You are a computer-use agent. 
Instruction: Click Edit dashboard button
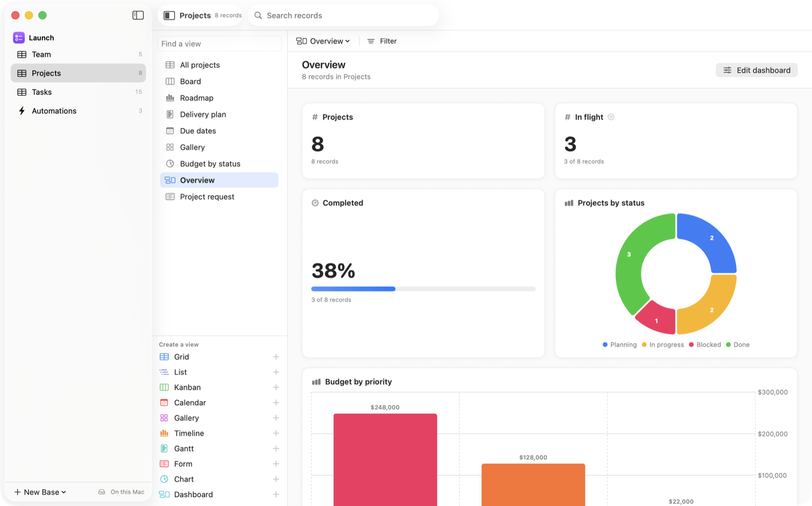pos(757,70)
